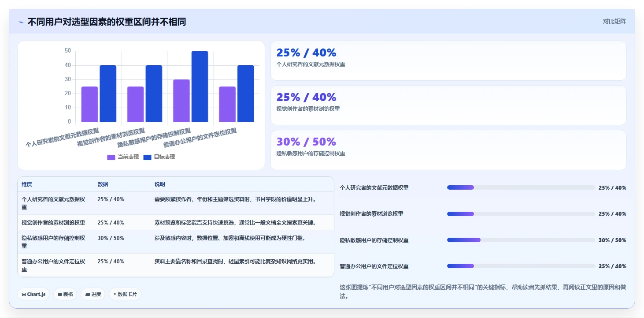Screen dimensions: 644x318
Task: Click the progress bar for 视觉创作者的素材浏览权重
Action: click(521, 214)
